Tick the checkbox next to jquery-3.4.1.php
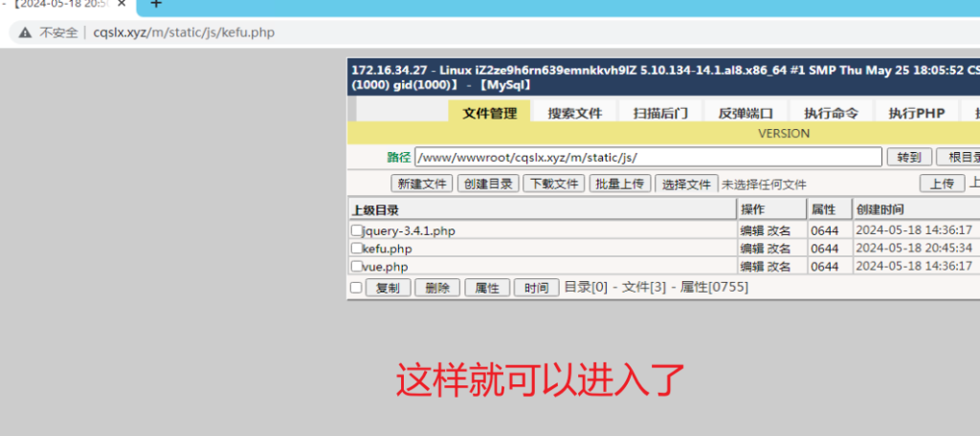The height and width of the screenshot is (436, 980). [357, 230]
